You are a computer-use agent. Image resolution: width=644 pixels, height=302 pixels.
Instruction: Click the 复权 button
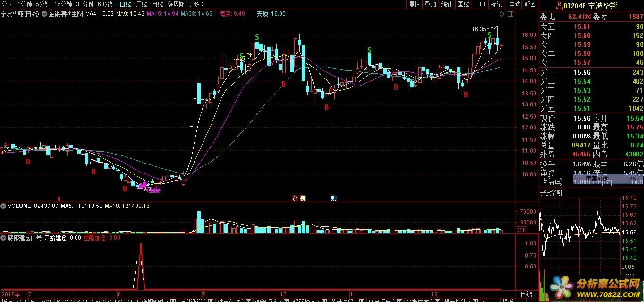click(x=414, y=4)
